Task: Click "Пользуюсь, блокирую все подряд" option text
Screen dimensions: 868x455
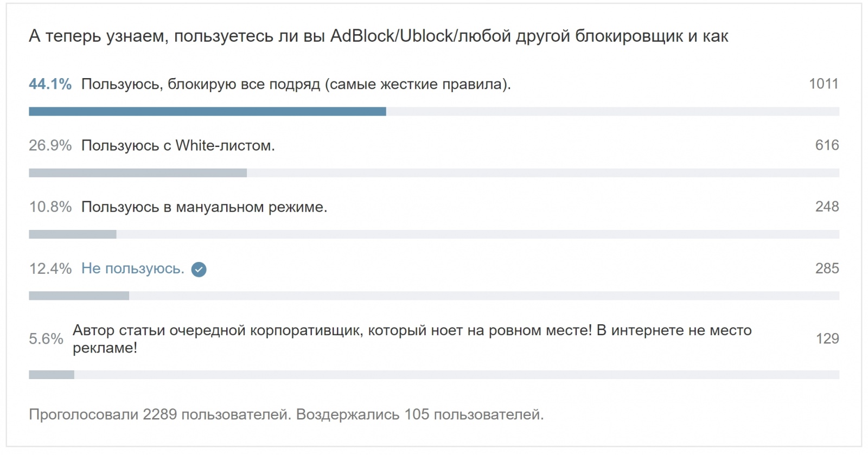Action: 296,84
